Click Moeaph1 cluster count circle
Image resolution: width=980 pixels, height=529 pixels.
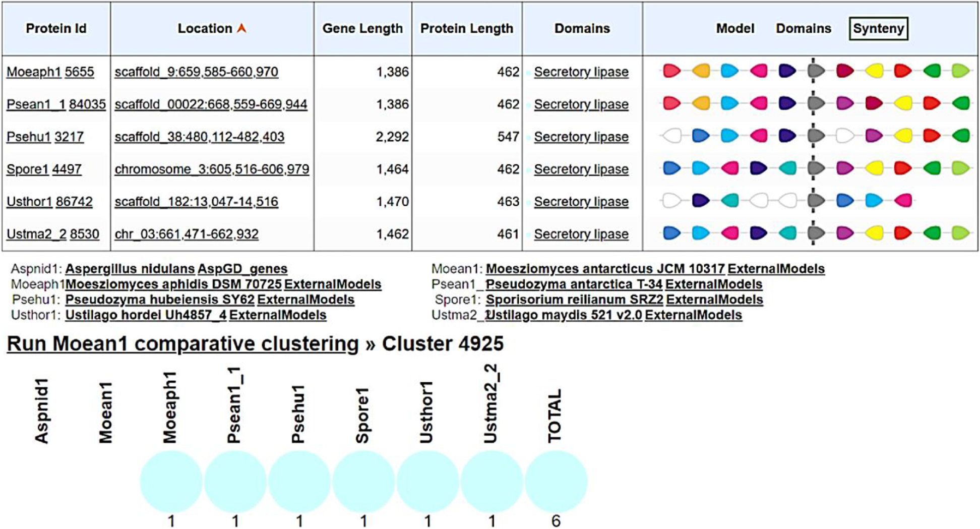(171, 482)
